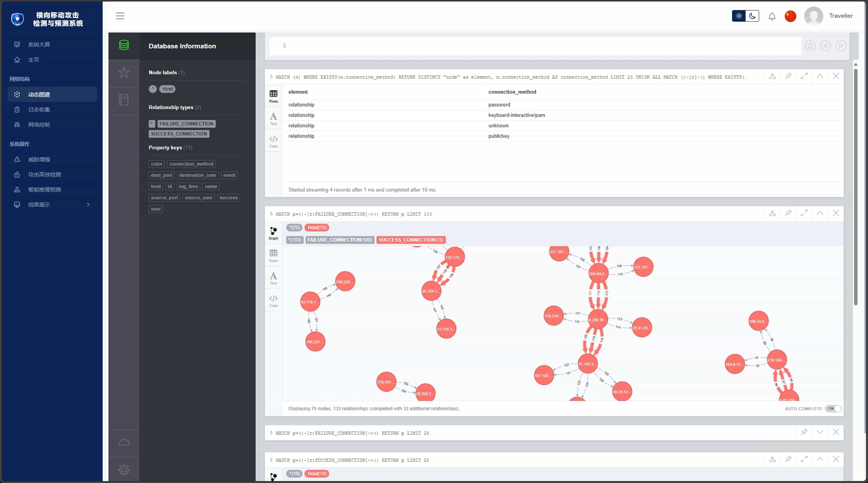Click the query editor input field

535,46
